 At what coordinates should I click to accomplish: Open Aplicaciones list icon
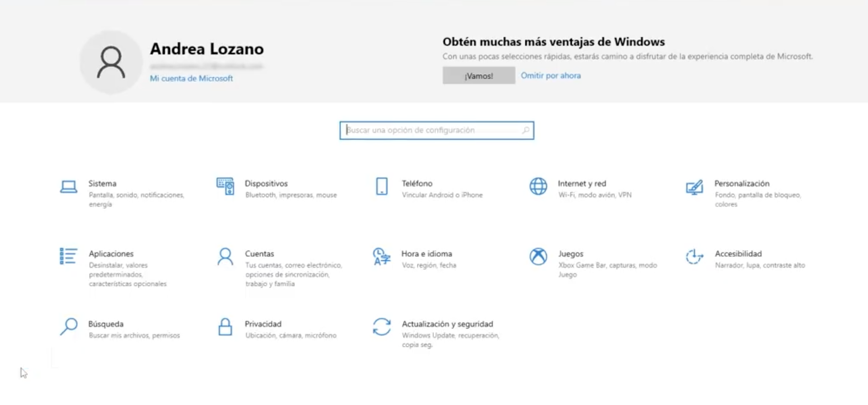click(69, 256)
